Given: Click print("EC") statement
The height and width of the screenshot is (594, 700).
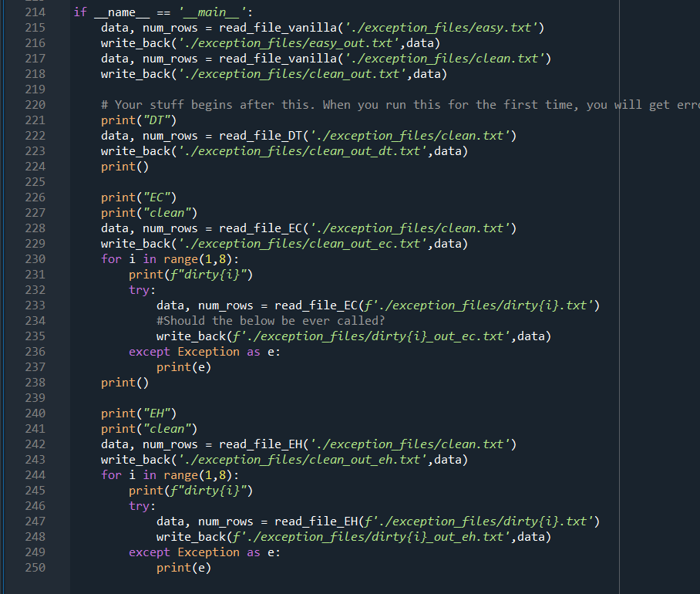Looking at the screenshot, I should click(x=139, y=197).
